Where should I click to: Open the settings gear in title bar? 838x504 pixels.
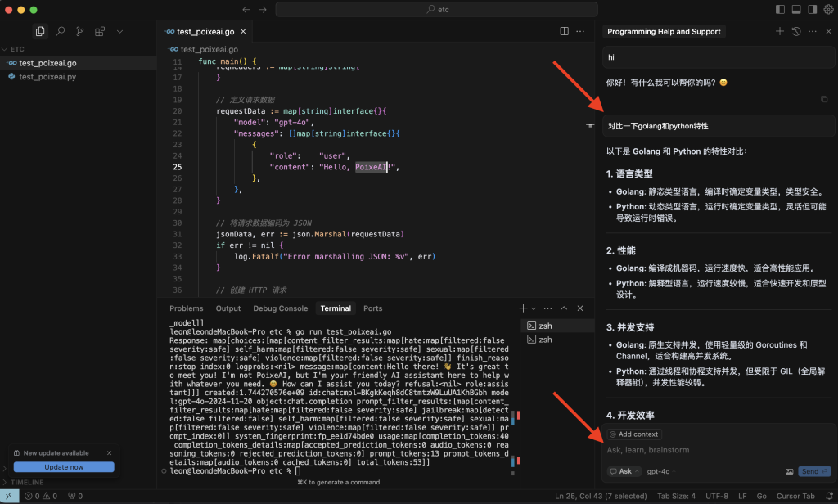tap(827, 9)
